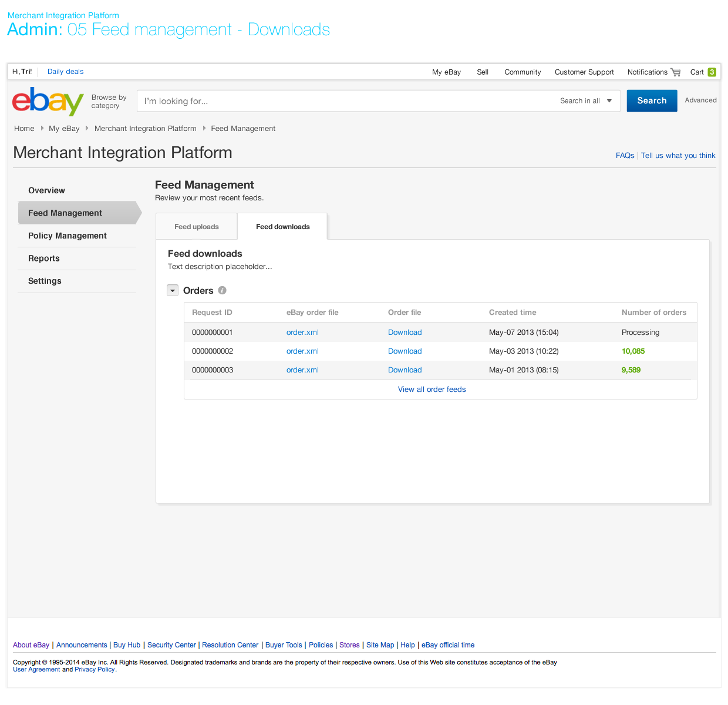
Task: Open Resolution Center footer link
Action: 230,645
